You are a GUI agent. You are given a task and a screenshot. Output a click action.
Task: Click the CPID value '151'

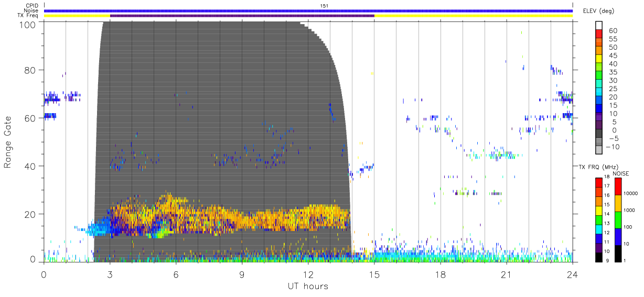point(325,5)
